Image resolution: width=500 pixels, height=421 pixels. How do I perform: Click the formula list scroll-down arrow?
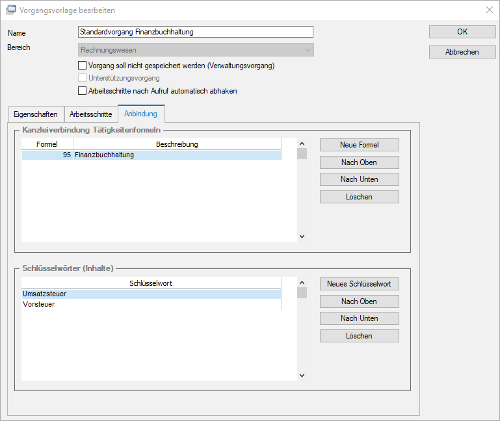[302, 236]
